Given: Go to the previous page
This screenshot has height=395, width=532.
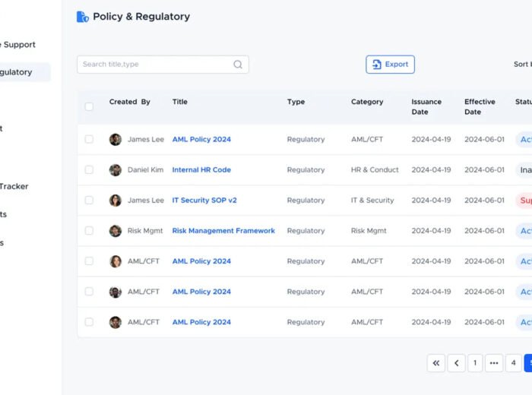Looking at the screenshot, I should [456, 363].
